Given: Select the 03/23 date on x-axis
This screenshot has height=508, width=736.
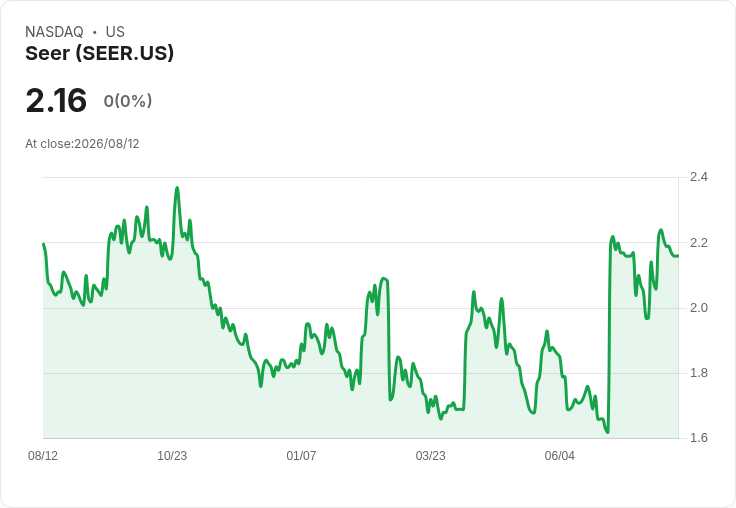Looking at the screenshot, I should [x=430, y=456].
